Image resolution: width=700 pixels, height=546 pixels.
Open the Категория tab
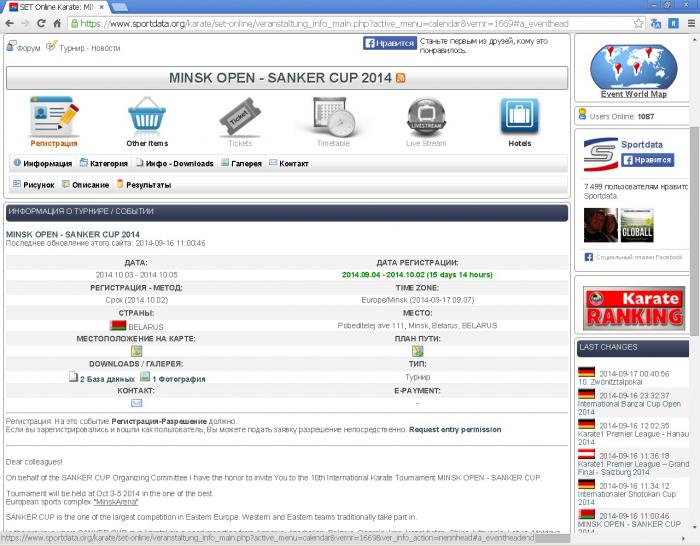pyautogui.click(x=104, y=163)
